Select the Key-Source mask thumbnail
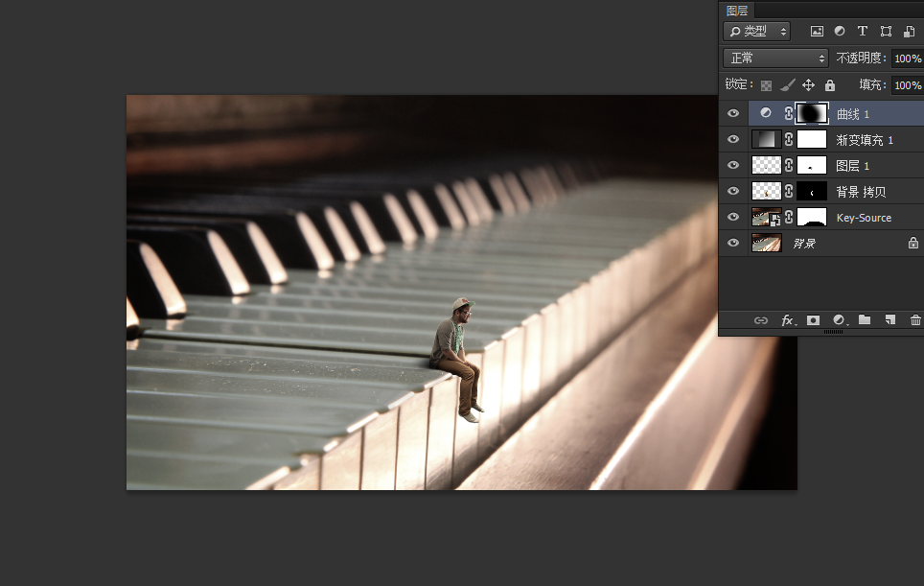Image resolution: width=924 pixels, height=586 pixels. (812, 217)
